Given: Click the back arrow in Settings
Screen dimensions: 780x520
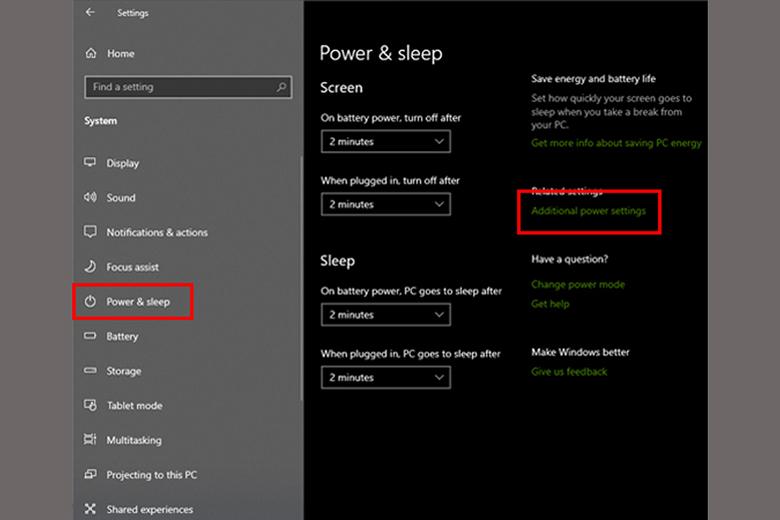Looking at the screenshot, I should click(x=91, y=13).
